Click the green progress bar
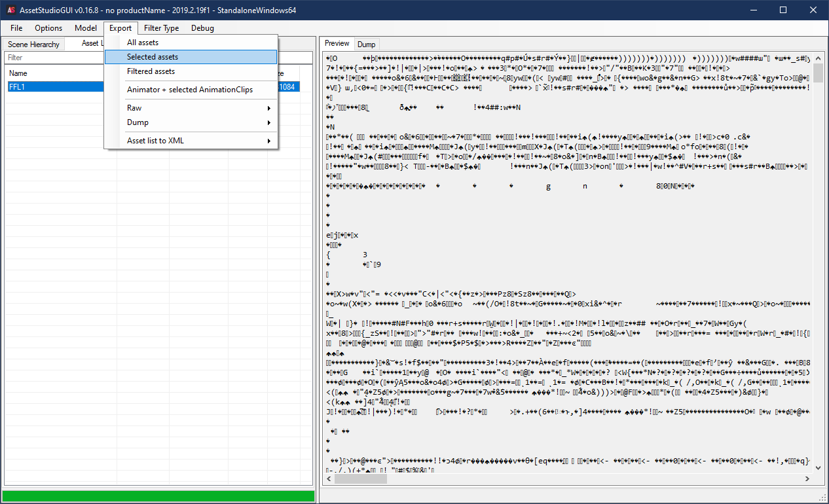 pyautogui.click(x=158, y=496)
